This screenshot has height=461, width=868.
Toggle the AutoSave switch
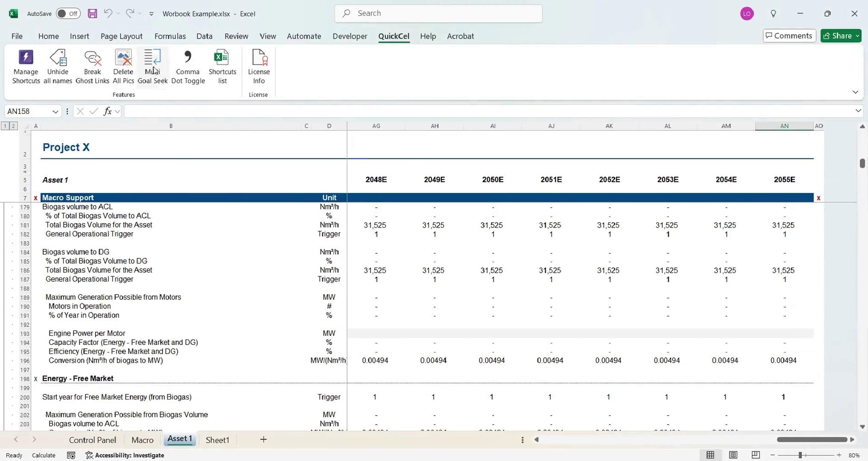(x=68, y=14)
